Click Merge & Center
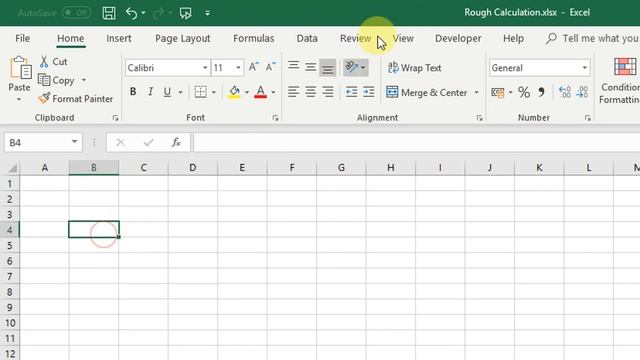This screenshot has height=360, width=640. coord(427,92)
